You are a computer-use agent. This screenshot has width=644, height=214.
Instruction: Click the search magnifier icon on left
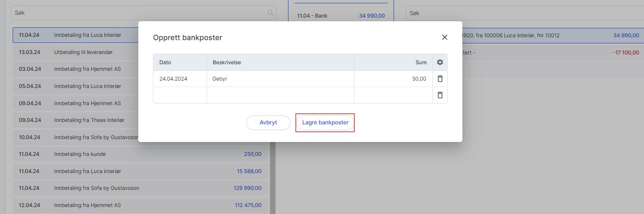click(270, 13)
